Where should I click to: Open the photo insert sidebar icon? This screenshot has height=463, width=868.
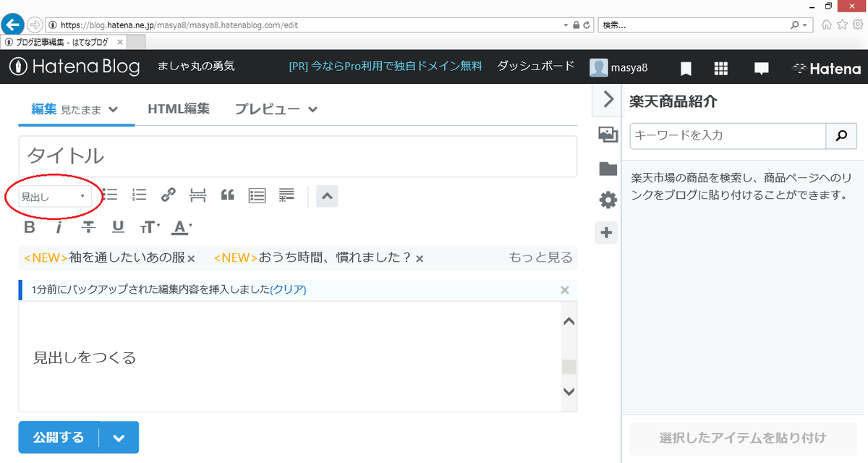tap(608, 134)
